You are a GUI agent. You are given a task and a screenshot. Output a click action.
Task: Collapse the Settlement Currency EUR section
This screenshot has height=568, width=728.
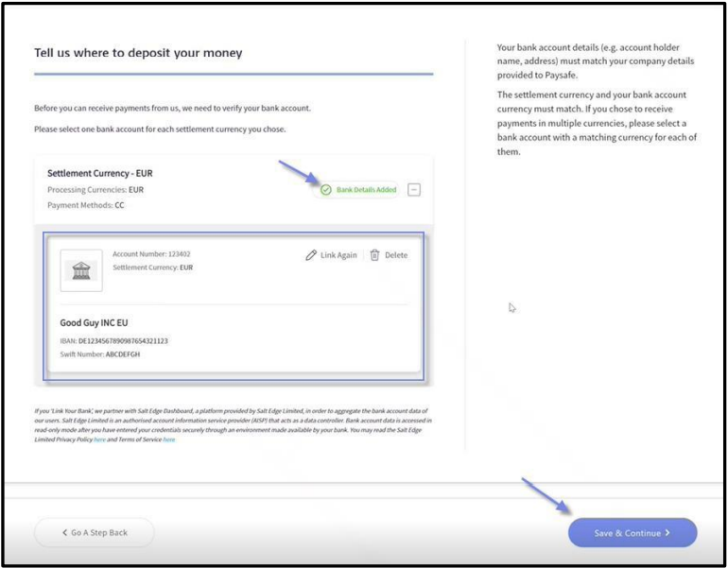413,190
